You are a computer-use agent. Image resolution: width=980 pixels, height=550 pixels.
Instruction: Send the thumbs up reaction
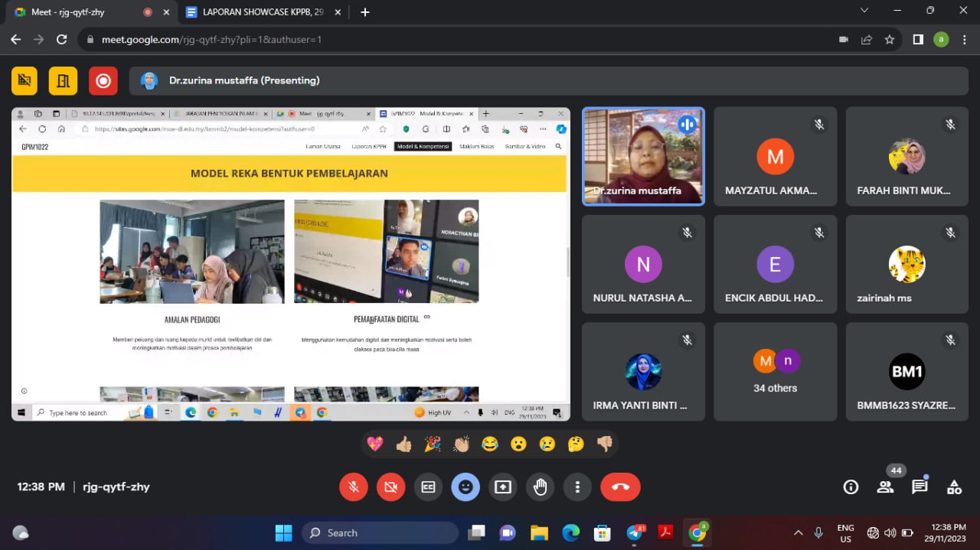click(403, 444)
